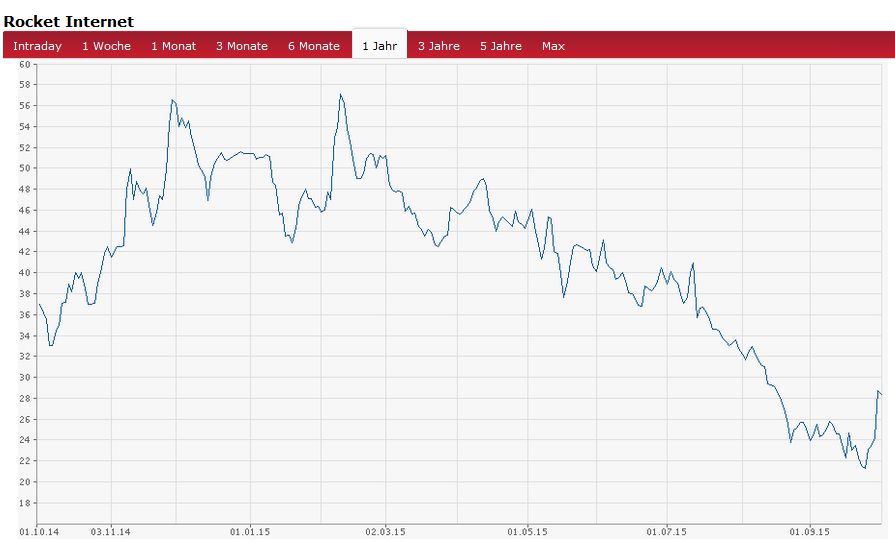
Task: Show the 3 Monate chart
Action: pos(241,46)
